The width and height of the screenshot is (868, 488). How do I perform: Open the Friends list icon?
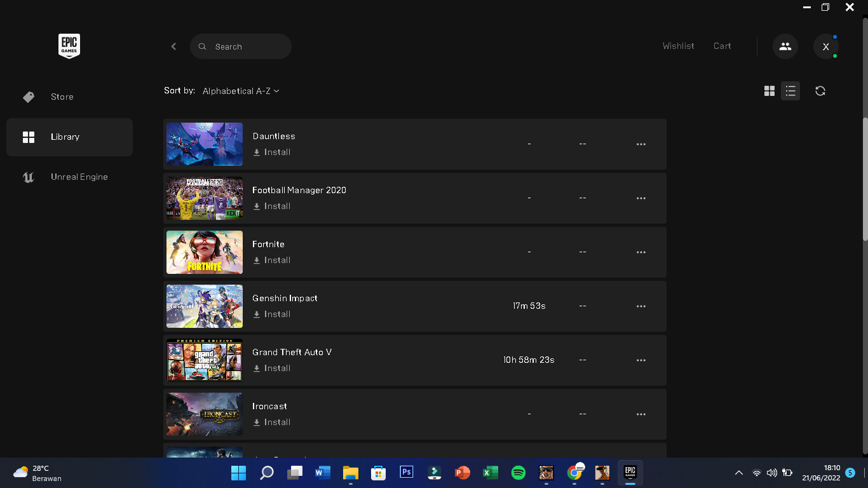pyautogui.click(x=785, y=46)
